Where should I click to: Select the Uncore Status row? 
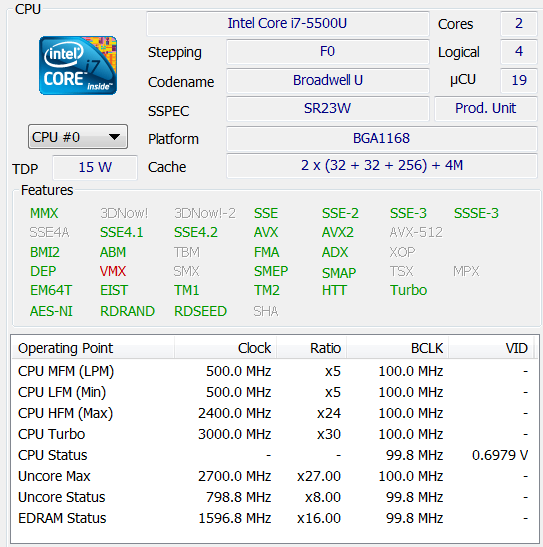(273, 497)
